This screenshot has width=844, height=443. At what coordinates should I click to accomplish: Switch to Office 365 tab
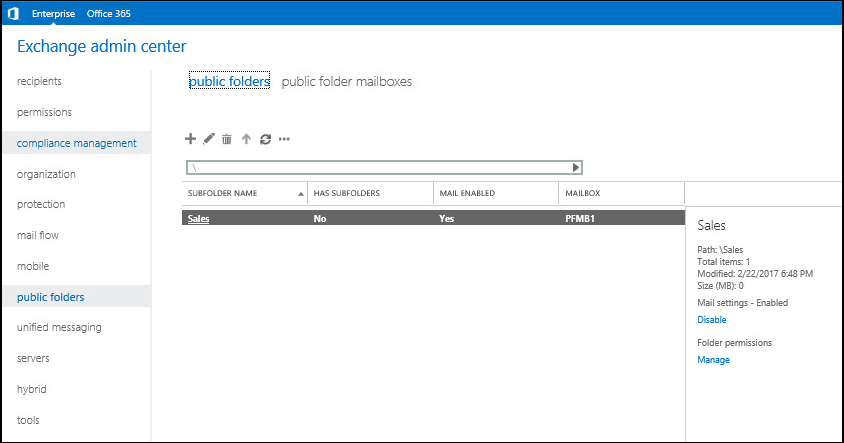(x=109, y=13)
